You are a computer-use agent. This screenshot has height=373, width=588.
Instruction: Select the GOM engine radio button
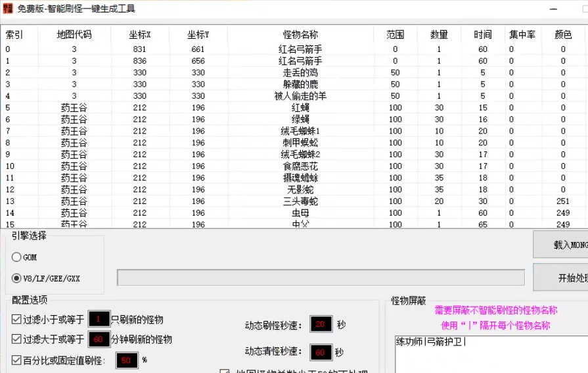[16, 257]
